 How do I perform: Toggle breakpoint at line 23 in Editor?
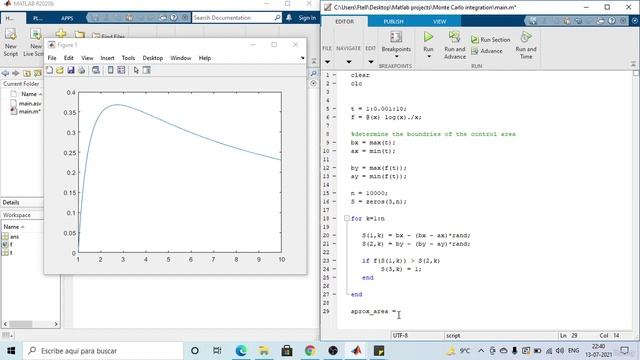pyautogui.click(x=334, y=260)
